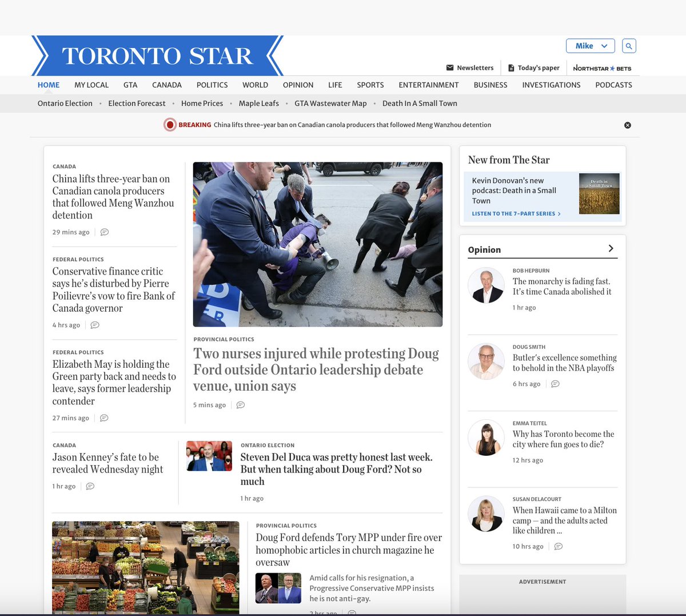Expand the Opinion section arrow
The height and width of the screenshot is (616, 686).
click(x=611, y=248)
